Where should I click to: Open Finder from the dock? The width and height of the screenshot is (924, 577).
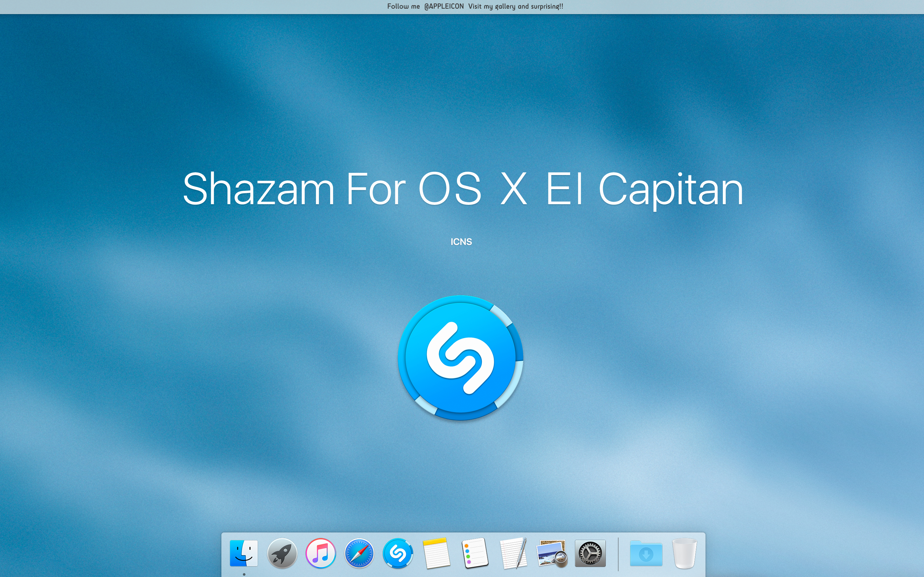tap(244, 553)
